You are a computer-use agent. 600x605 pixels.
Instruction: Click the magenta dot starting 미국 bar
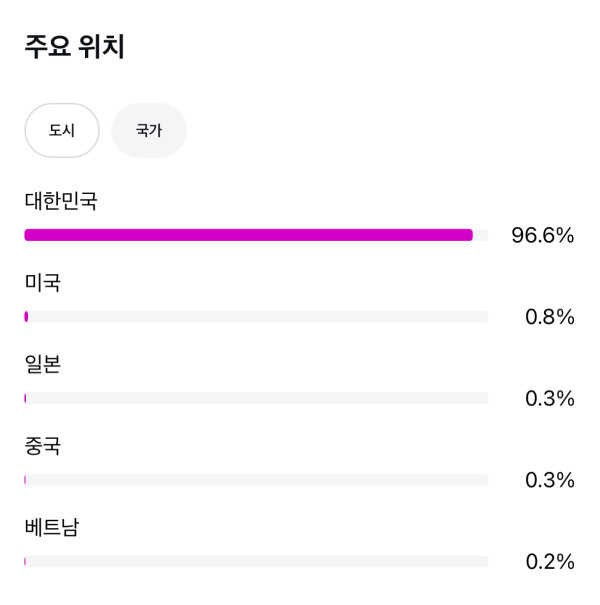click(x=26, y=317)
